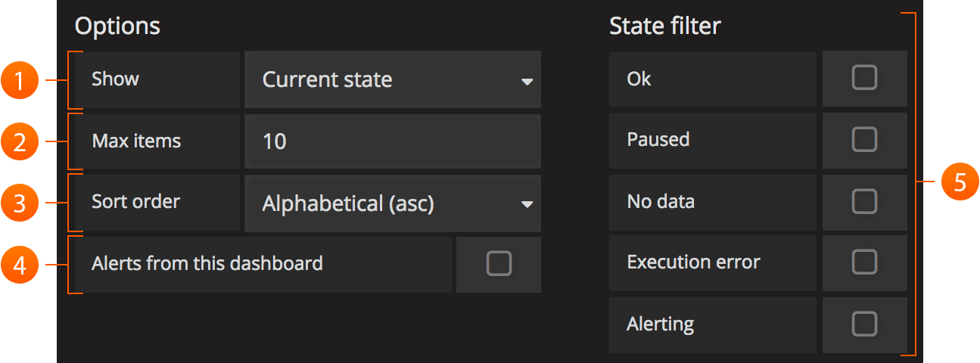Click the State filter heading

coord(665,26)
